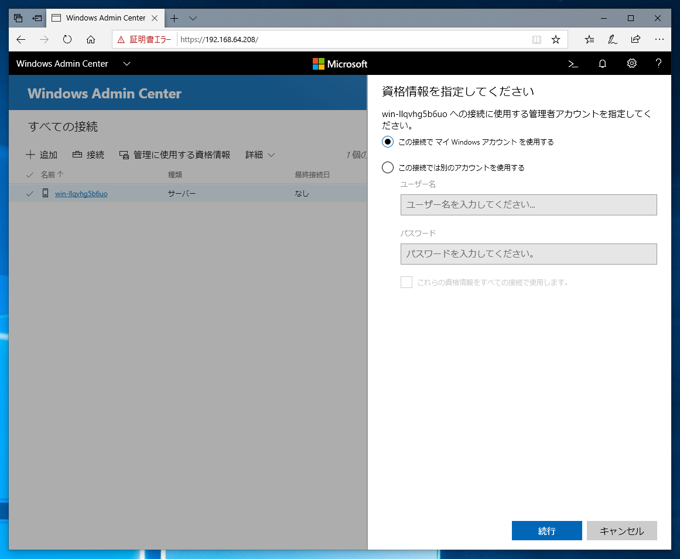Image resolution: width=680 pixels, height=559 pixels.
Task: Add page to favorites with star icon
Action: 556,39
